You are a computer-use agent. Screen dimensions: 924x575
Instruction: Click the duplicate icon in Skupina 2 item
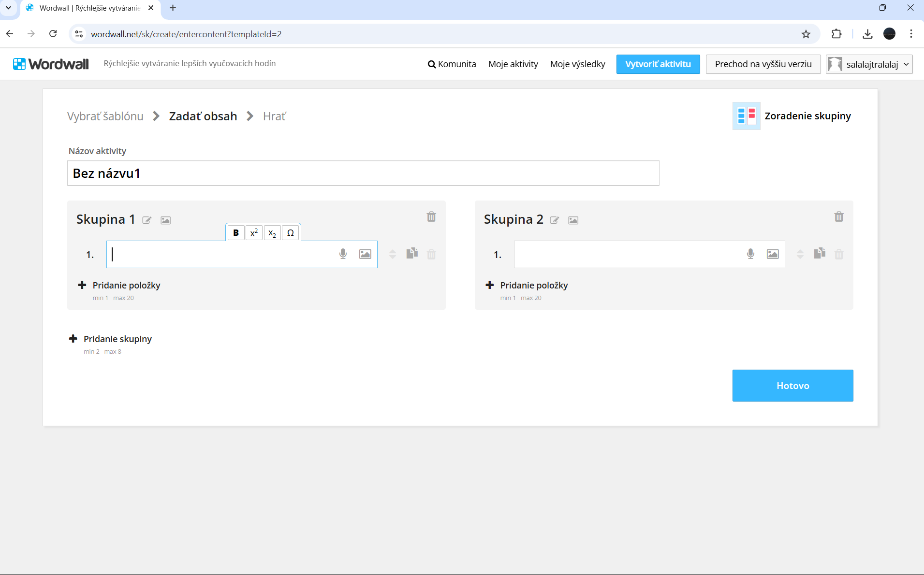(820, 254)
